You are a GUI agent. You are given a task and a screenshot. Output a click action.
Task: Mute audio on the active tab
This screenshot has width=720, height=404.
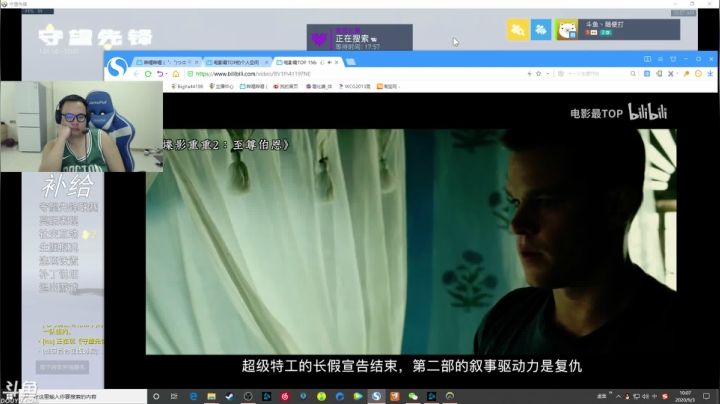click(x=329, y=62)
